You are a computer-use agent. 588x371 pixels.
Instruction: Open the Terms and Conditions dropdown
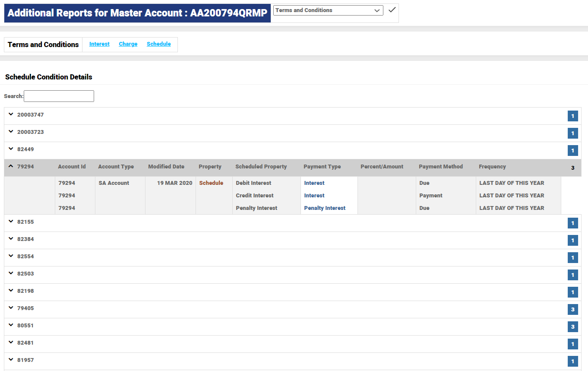[328, 10]
